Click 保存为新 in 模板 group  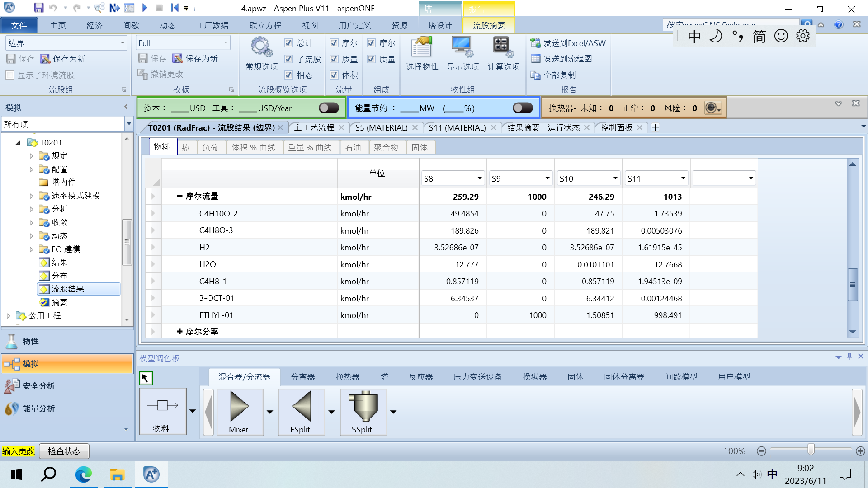pyautogui.click(x=195, y=58)
